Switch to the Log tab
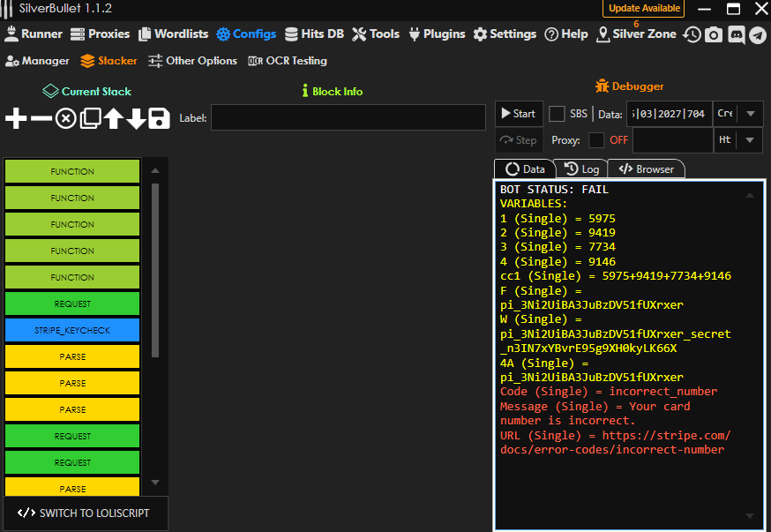The width and height of the screenshot is (771, 532). click(581, 169)
